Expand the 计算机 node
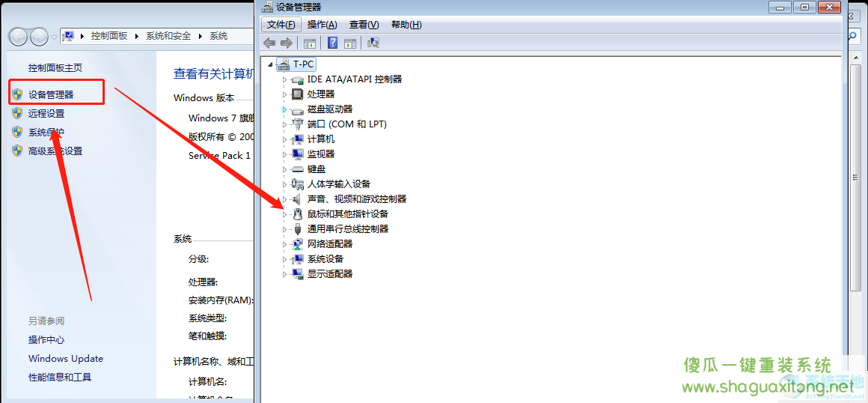The height and width of the screenshot is (403, 868). pos(284,139)
